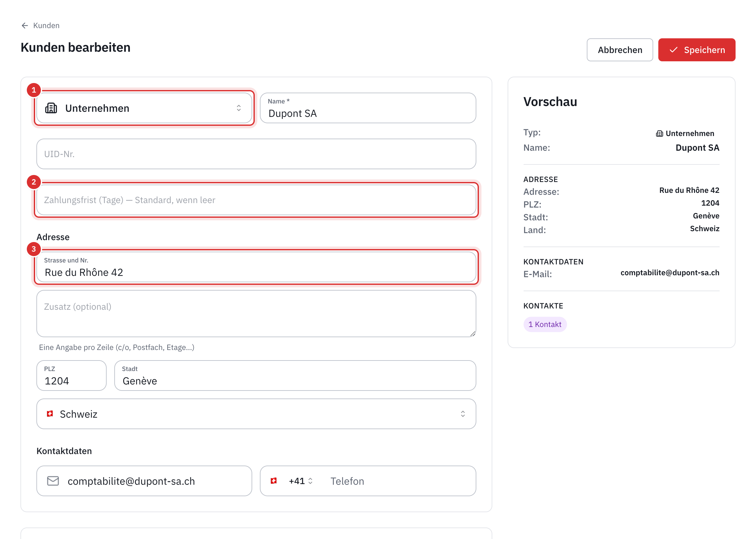Edit the Name field containing Dupont SA
756x539 pixels.
pyautogui.click(x=368, y=108)
